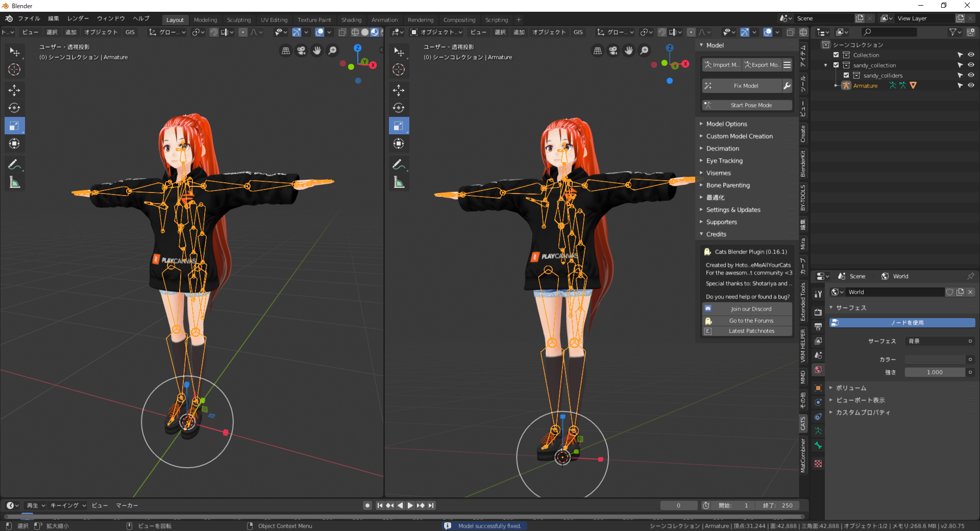Toggle selectability arrow for Armature
The width and height of the screenshot is (980, 531).
pos(960,86)
